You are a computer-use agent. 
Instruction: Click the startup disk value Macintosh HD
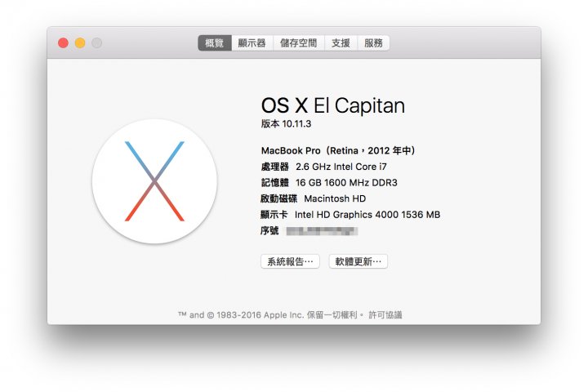coord(335,198)
